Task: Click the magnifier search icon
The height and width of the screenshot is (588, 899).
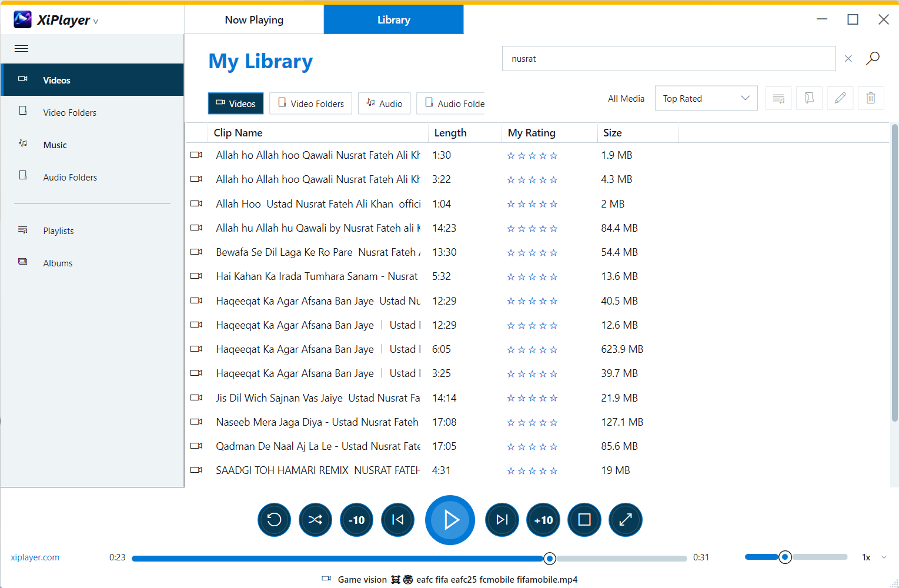Action: pos(873,58)
